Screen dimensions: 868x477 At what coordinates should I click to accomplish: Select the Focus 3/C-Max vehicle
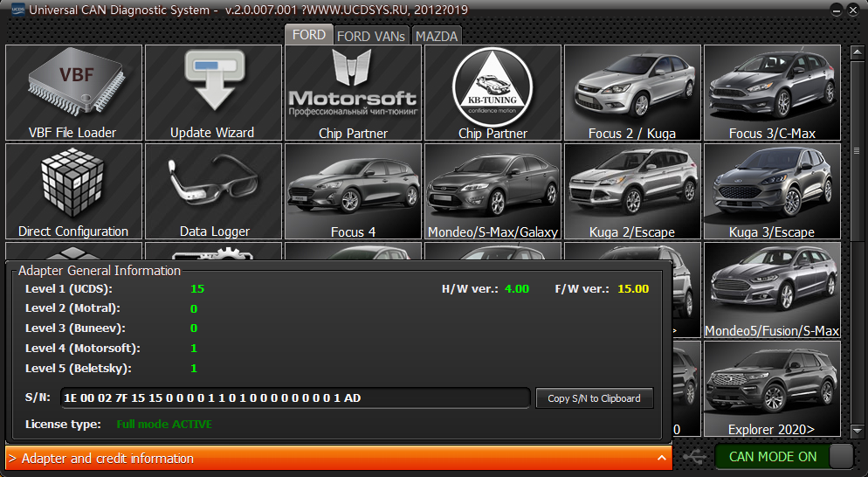click(772, 93)
